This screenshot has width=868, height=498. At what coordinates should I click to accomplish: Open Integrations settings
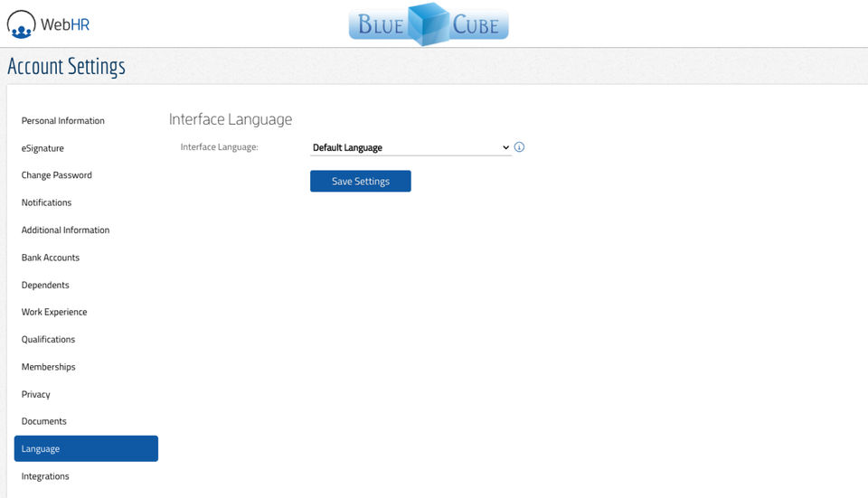(45, 476)
